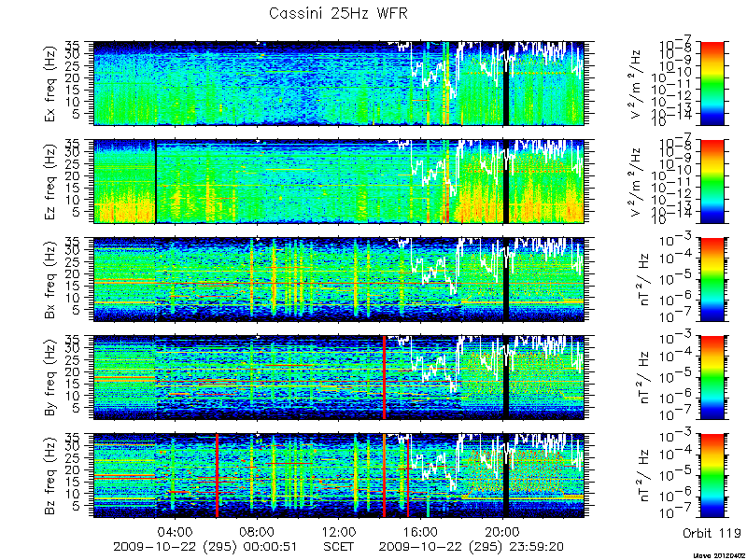Click the "20:00" time tick label

pyautogui.click(x=503, y=531)
